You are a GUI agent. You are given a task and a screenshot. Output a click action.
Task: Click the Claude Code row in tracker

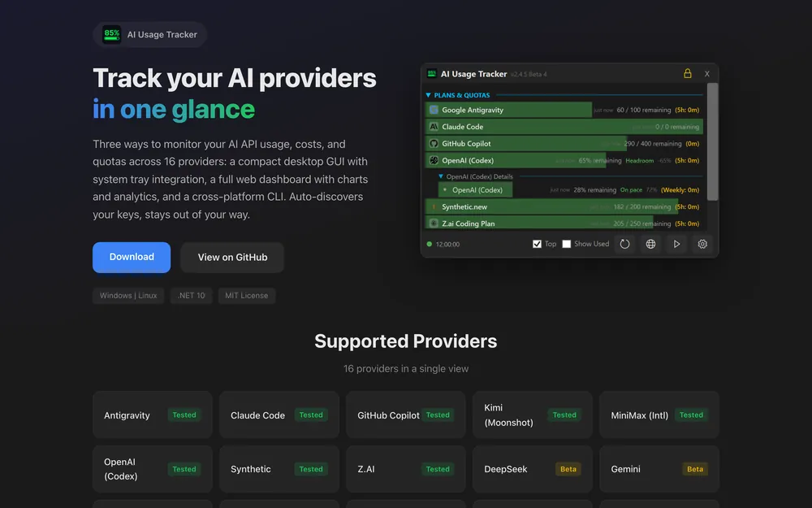point(564,127)
